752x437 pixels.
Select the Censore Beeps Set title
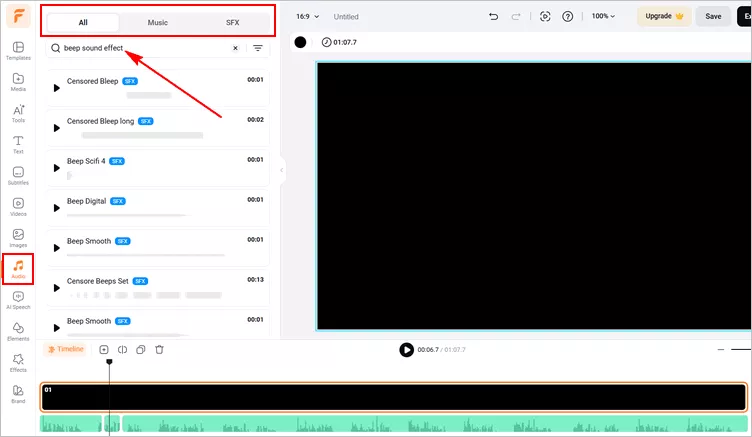pyautogui.click(x=97, y=281)
